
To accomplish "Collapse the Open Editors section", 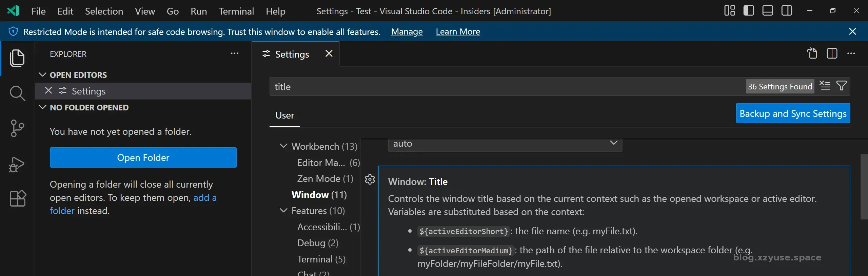I will [43, 75].
